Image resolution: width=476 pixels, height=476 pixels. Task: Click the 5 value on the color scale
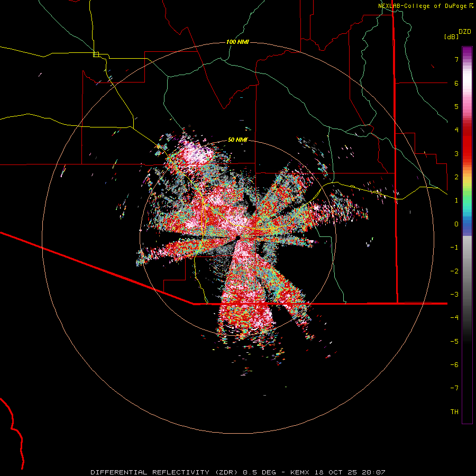pyautogui.click(x=456, y=106)
